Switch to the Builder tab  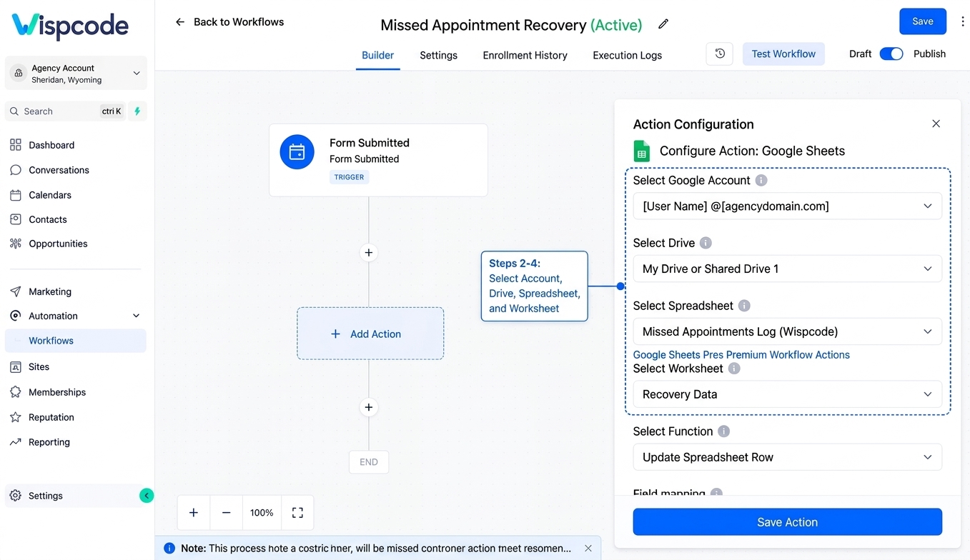(377, 55)
